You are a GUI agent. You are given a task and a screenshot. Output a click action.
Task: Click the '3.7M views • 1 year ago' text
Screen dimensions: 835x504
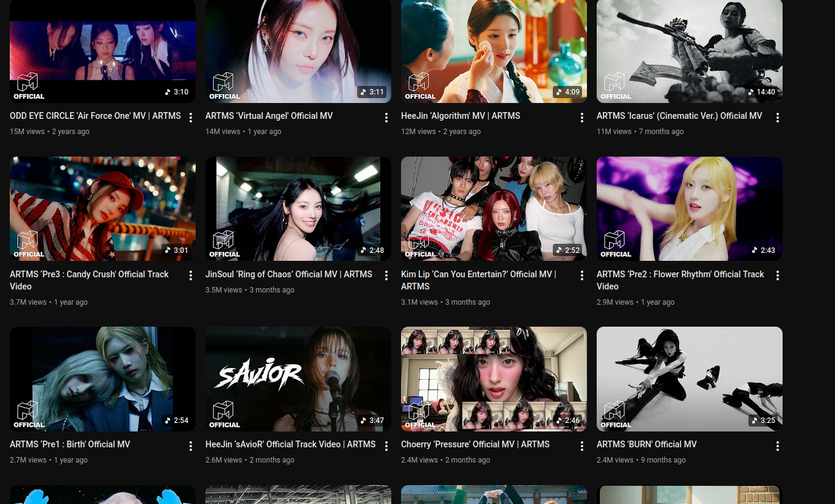coord(49,302)
